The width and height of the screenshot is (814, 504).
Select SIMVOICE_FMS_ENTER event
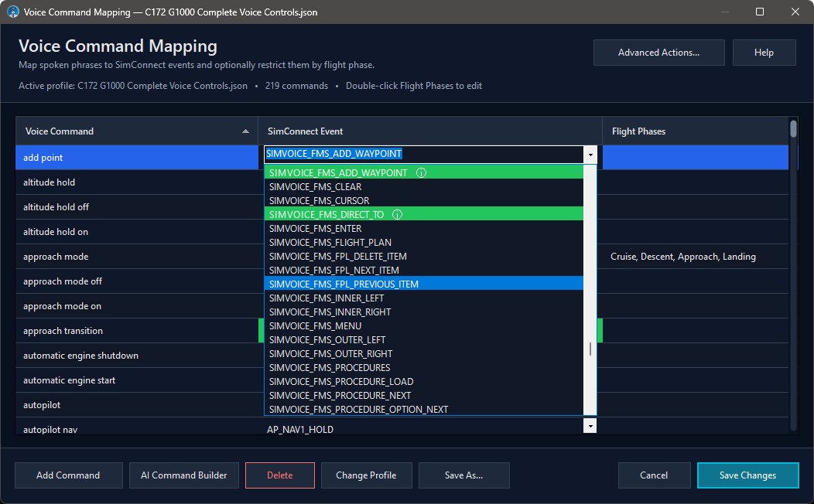[423, 229]
